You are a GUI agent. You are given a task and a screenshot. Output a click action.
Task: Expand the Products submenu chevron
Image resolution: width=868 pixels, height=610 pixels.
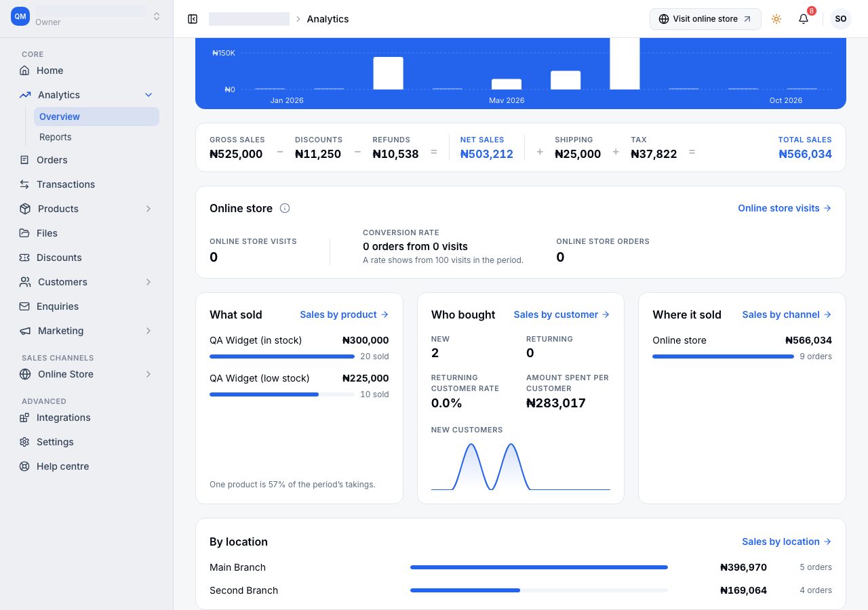[x=149, y=209]
